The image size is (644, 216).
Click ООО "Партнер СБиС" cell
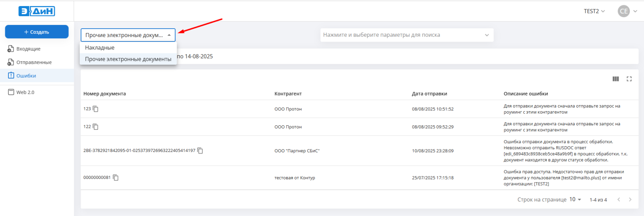(x=297, y=151)
